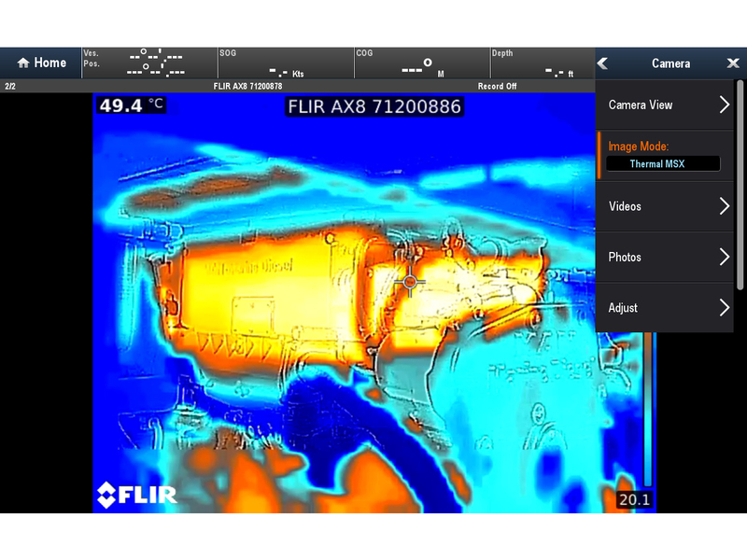Click the Camera menu vertical scrollbar
The image size is (747, 560).
pos(740,187)
